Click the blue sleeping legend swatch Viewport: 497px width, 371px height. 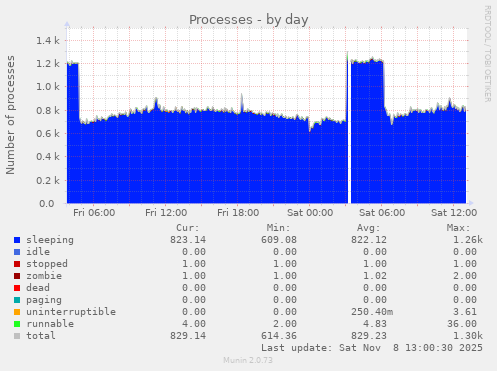click(x=17, y=240)
